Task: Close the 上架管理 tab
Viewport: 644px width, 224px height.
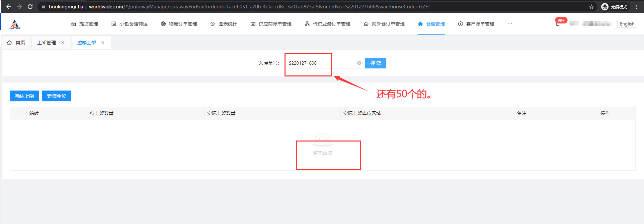Action: pos(63,43)
